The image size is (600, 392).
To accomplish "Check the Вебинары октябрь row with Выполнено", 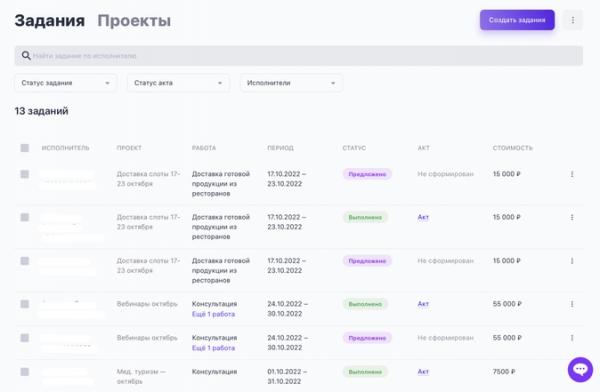I will click(x=24, y=304).
